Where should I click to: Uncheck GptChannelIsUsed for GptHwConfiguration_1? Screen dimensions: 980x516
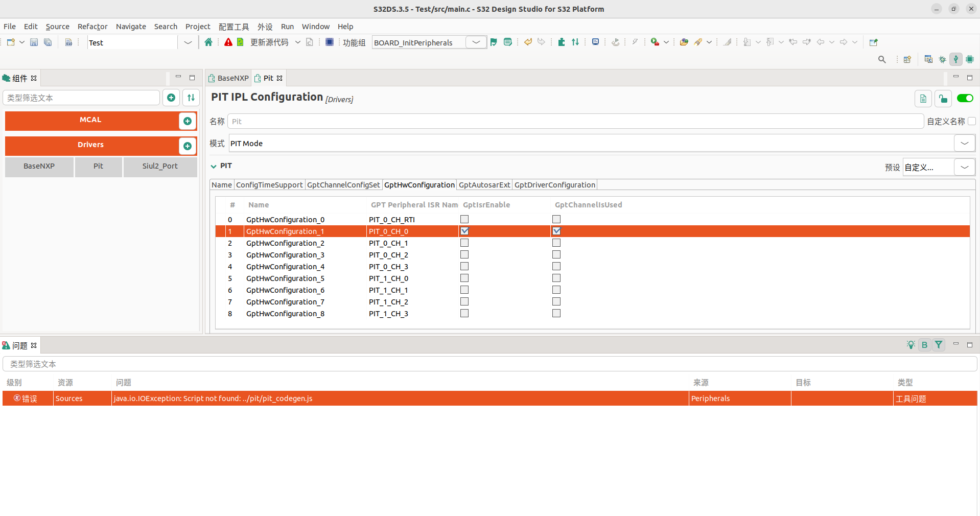(x=556, y=231)
